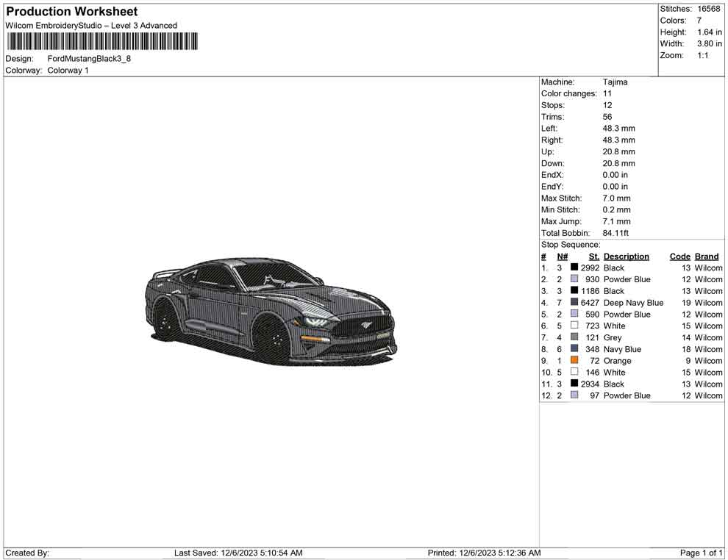Click the Code column header
The height and width of the screenshot is (560, 728).
click(x=679, y=256)
